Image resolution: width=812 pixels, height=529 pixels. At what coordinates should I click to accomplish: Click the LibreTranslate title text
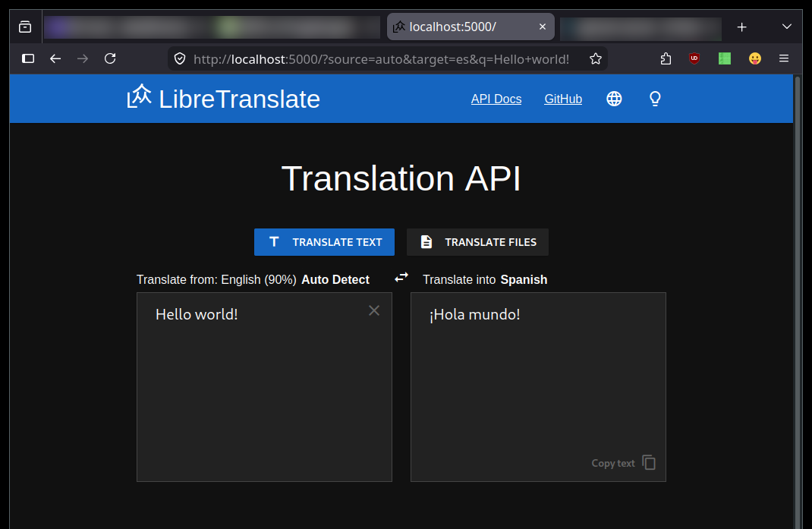[239, 99]
